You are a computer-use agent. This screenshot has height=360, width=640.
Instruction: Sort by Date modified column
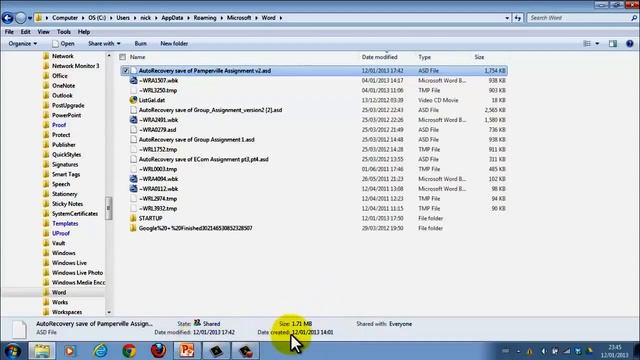[379, 57]
